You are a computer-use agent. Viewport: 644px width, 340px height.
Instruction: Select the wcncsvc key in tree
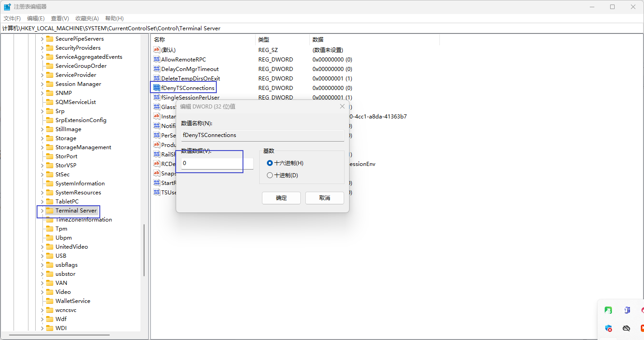[x=66, y=310]
